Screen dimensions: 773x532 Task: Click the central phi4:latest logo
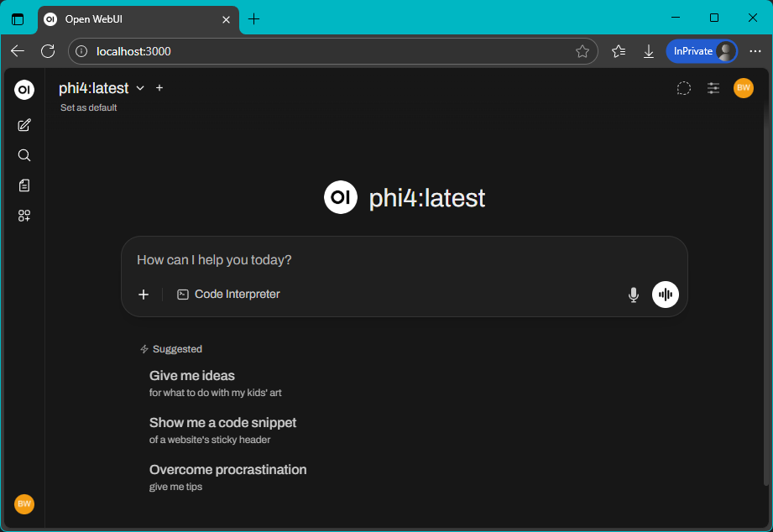(340, 197)
